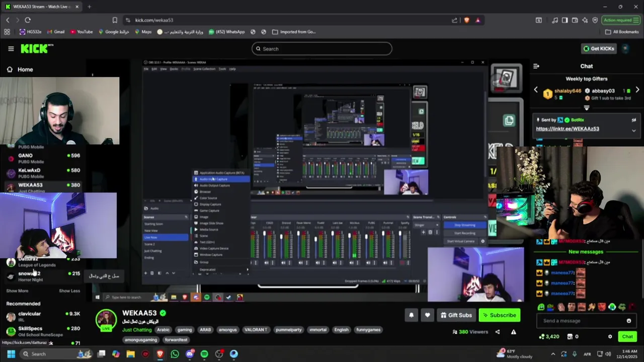The image size is (644, 362).
Task: Collapse sidebar with Show Less
Action: pyautogui.click(x=69, y=291)
